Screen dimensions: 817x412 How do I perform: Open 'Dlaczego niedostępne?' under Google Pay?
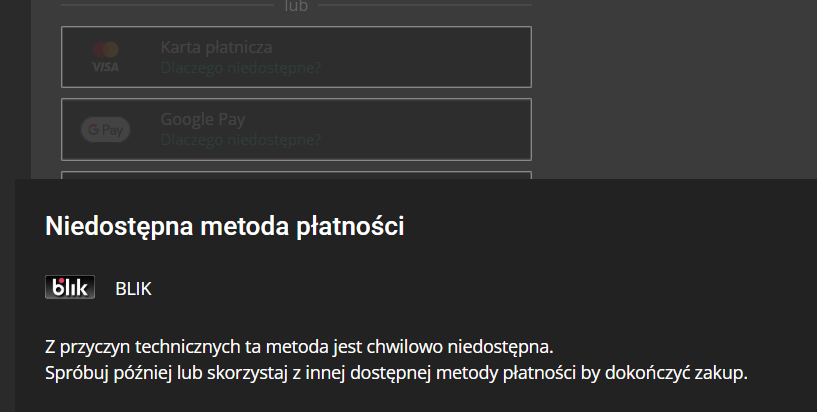pyautogui.click(x=240, y=140)
